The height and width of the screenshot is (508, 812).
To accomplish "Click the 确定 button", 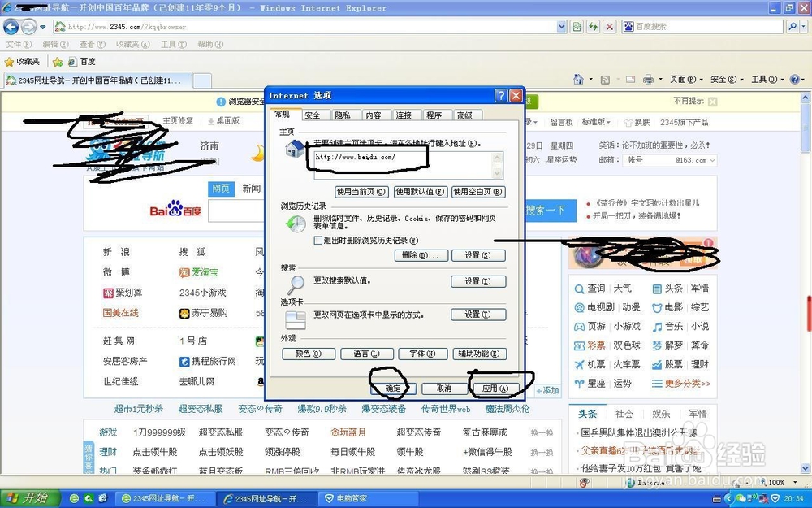I will pos(394,389).
